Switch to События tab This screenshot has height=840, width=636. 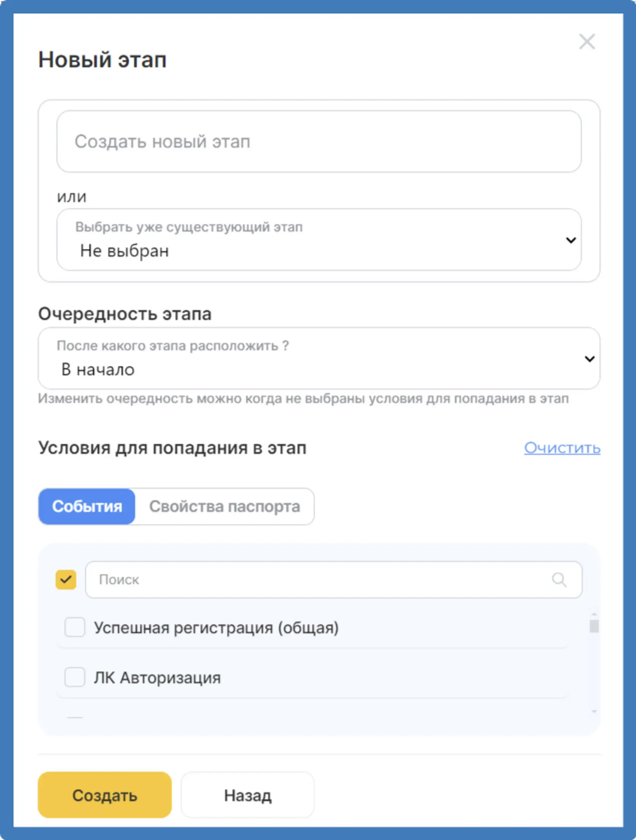click(x=87, y=506)
